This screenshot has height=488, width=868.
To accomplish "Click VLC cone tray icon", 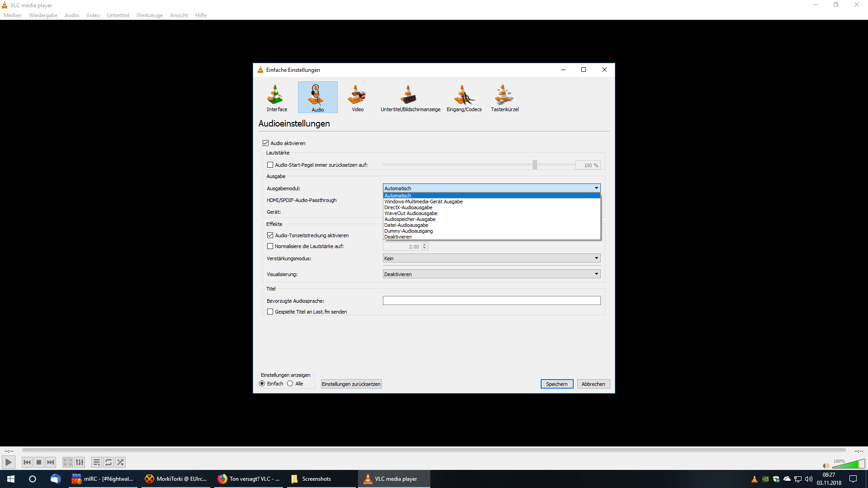I will coord(754,479).
